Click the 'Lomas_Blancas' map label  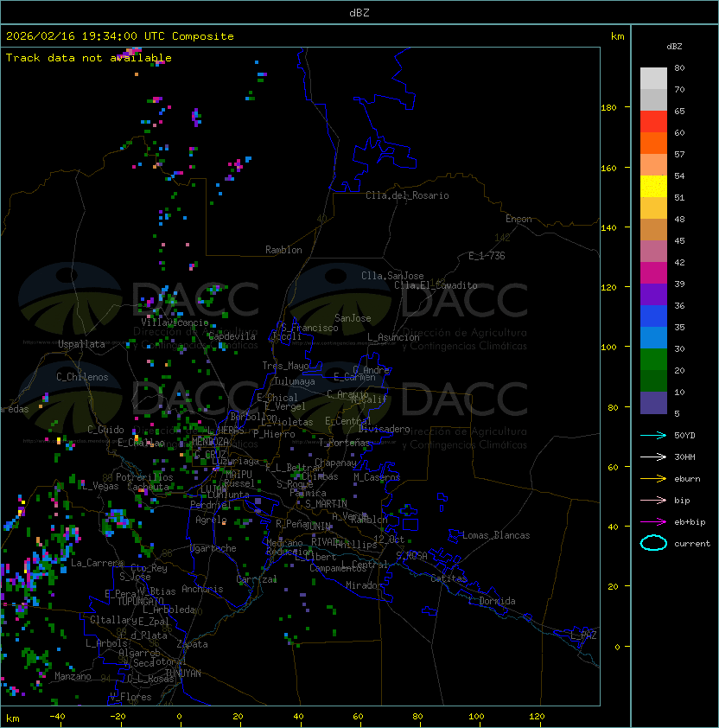tap(496, 535)
